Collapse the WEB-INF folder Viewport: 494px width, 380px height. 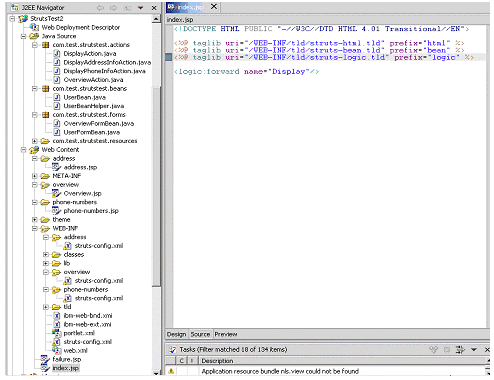34,228
